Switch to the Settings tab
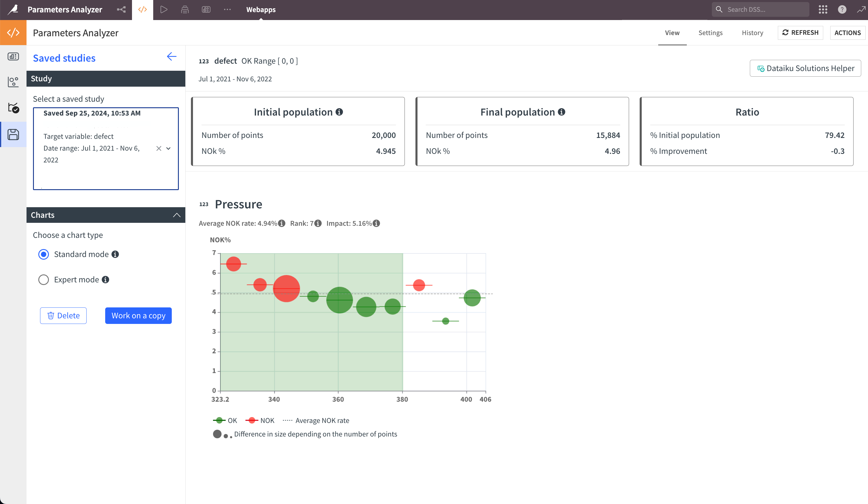 710,33
